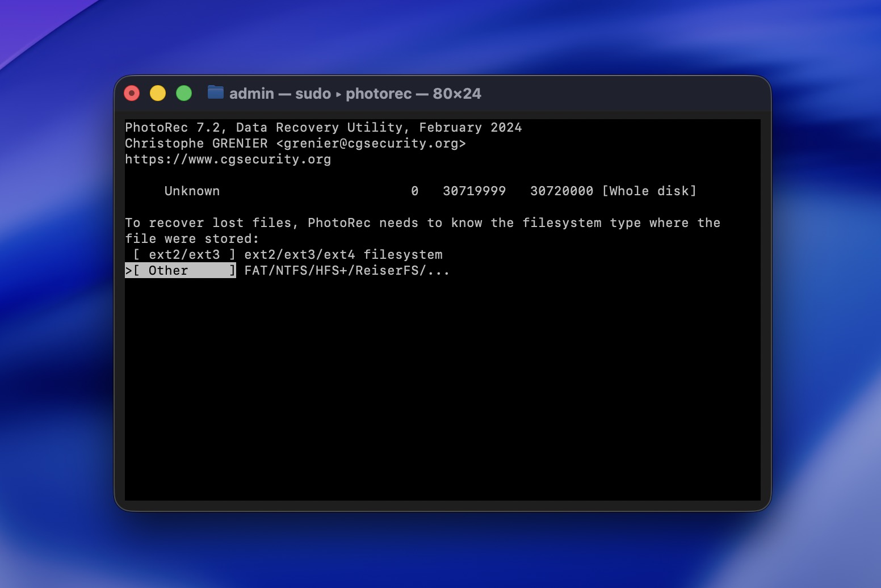Click the 'ext2/ext3/ext4 filesystem' description text
The height and width of the screenshot is (588, 881).
coord(343,255)
